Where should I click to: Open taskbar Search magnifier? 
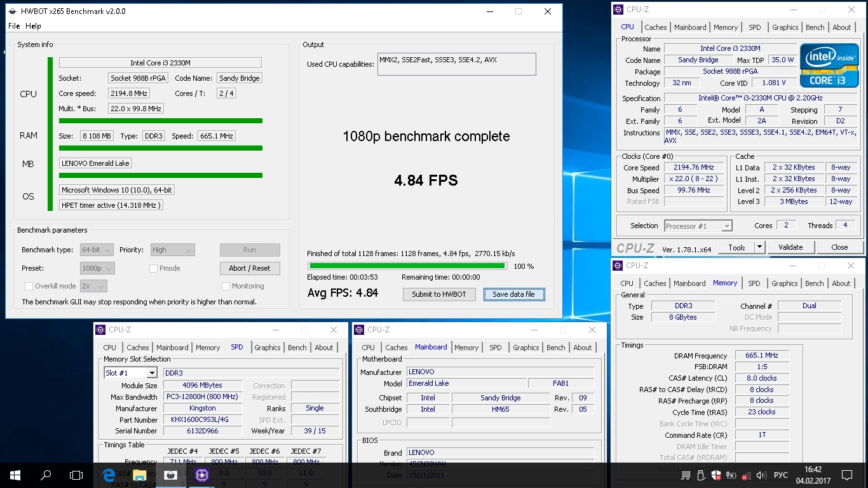[46, 475]
